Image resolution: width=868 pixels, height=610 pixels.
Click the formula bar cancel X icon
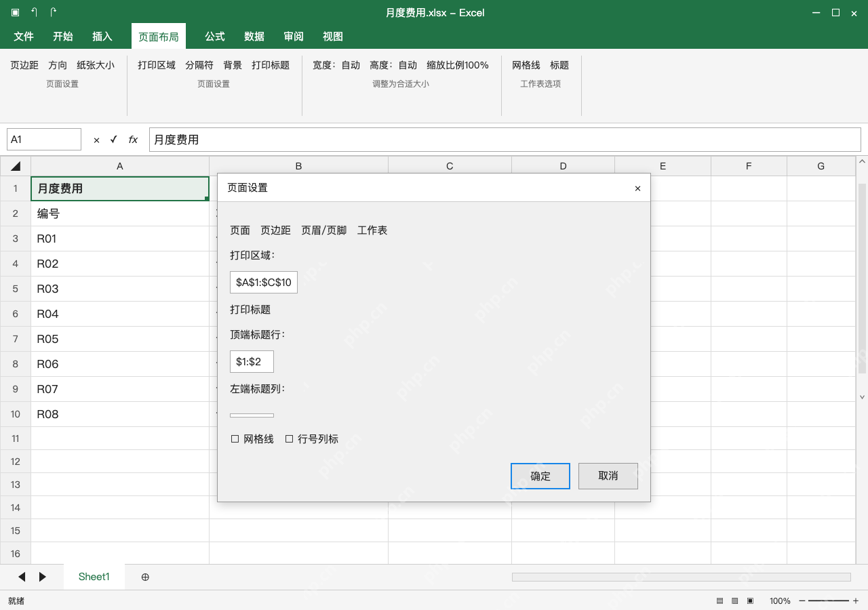click(96, 140)
